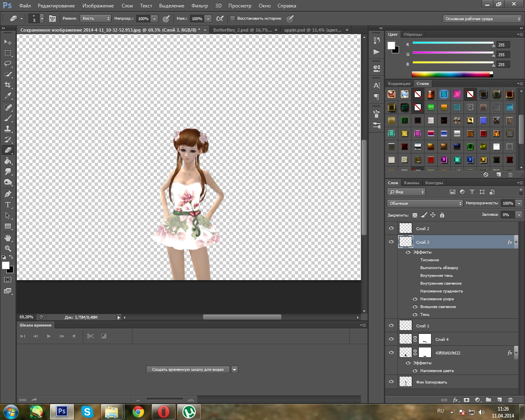Screen dimensions: 525x420
Task: Select the Hand tool
Action: (8, 238)
